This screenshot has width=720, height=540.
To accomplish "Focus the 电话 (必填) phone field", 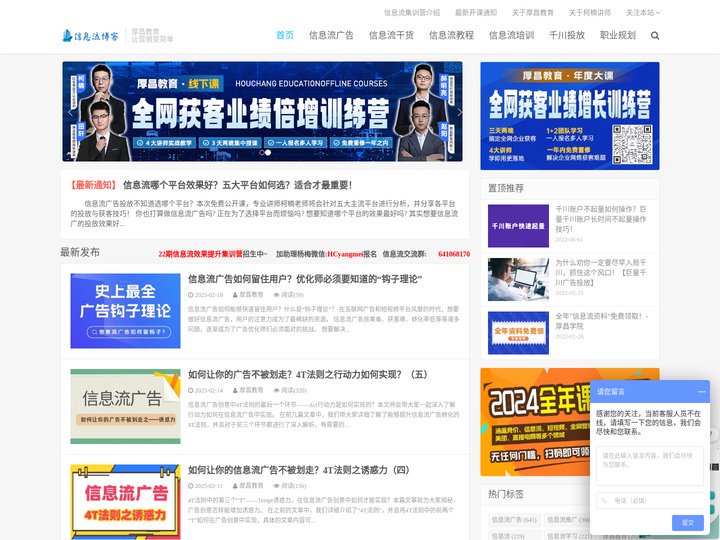I will 650,501.
